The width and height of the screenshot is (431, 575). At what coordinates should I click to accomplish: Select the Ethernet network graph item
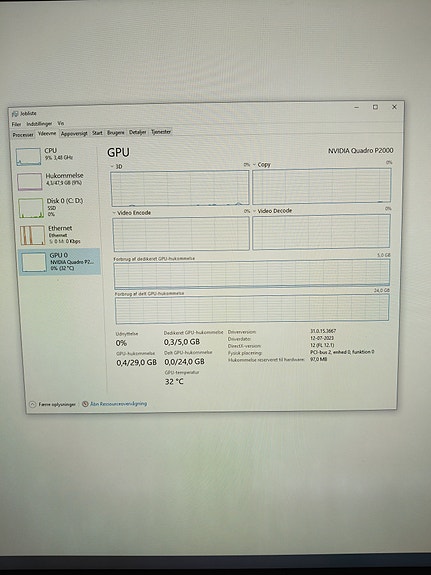point(58,235)
